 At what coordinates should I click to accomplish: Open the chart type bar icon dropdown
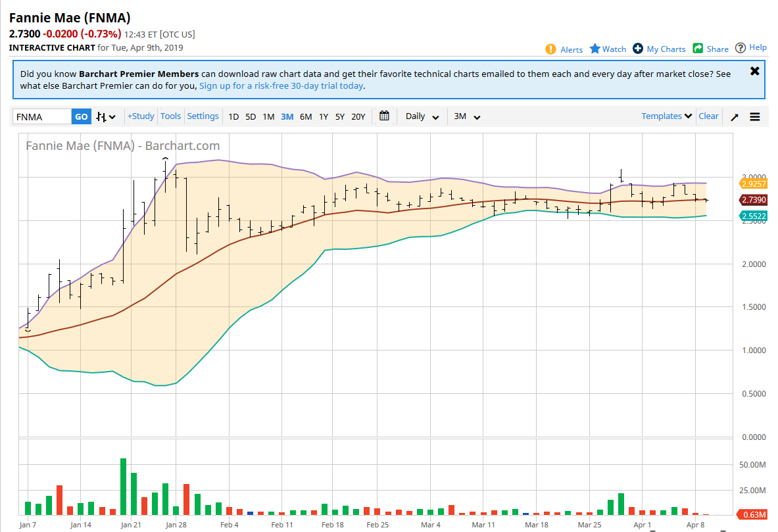point(106,116)
